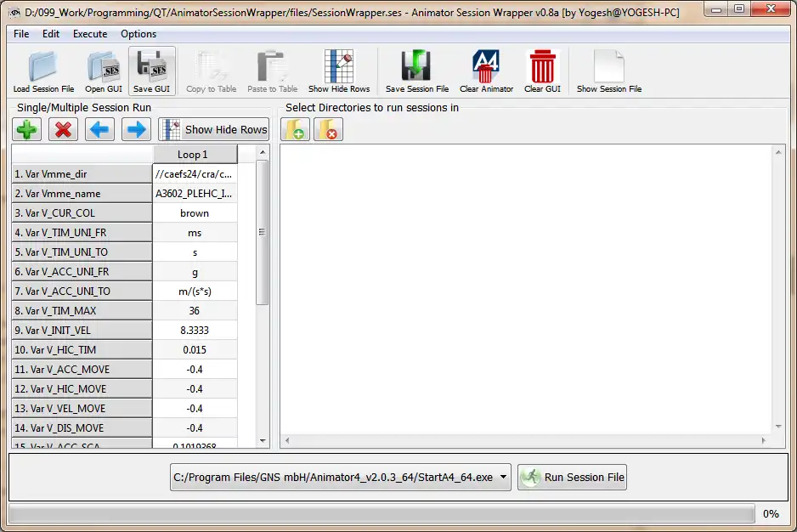Image resolution: width=797 pixels, height=532 pixels.
Task: Click the cell with value 36
Action: 195,311
